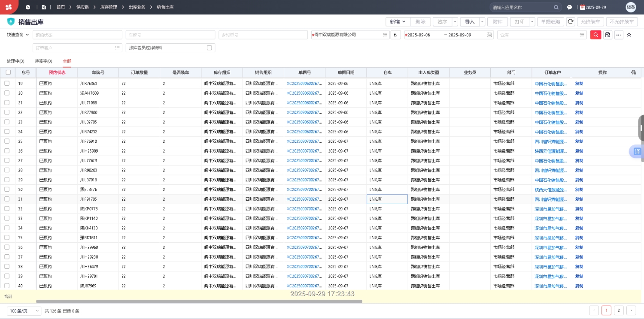Collapse the filter panel with double-chevron
Viewport: 644px width, 319px height.
629,35
